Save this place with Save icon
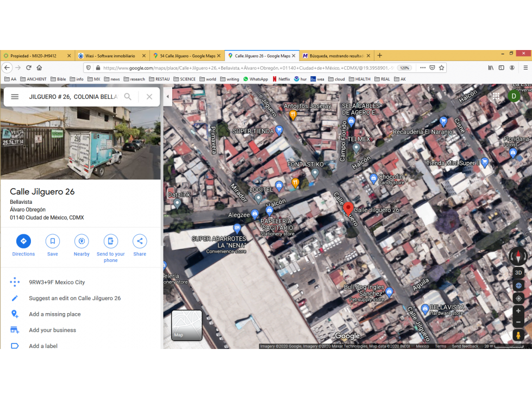The height and width of the screenshot is (399, 532). [x=53, y=241]
